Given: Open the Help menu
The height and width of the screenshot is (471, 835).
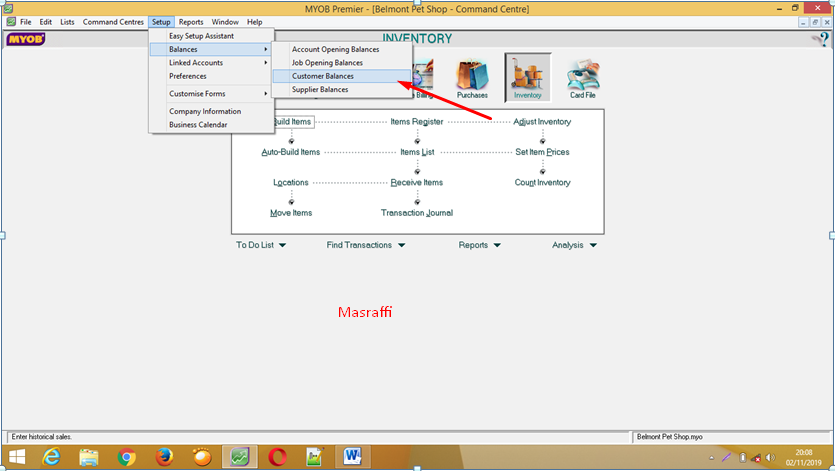Looking at the screenshot, I should point(255,22).
